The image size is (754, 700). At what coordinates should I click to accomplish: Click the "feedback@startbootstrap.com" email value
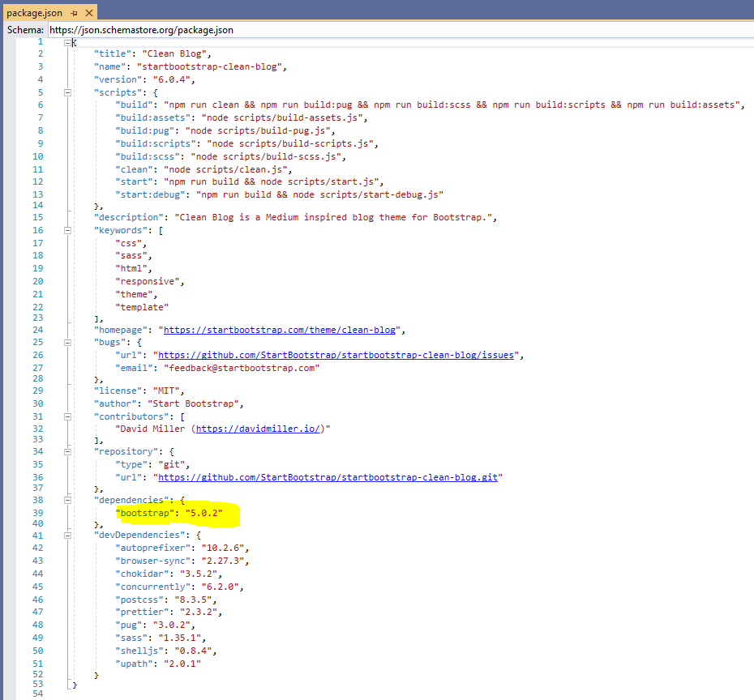coord(242,368)
